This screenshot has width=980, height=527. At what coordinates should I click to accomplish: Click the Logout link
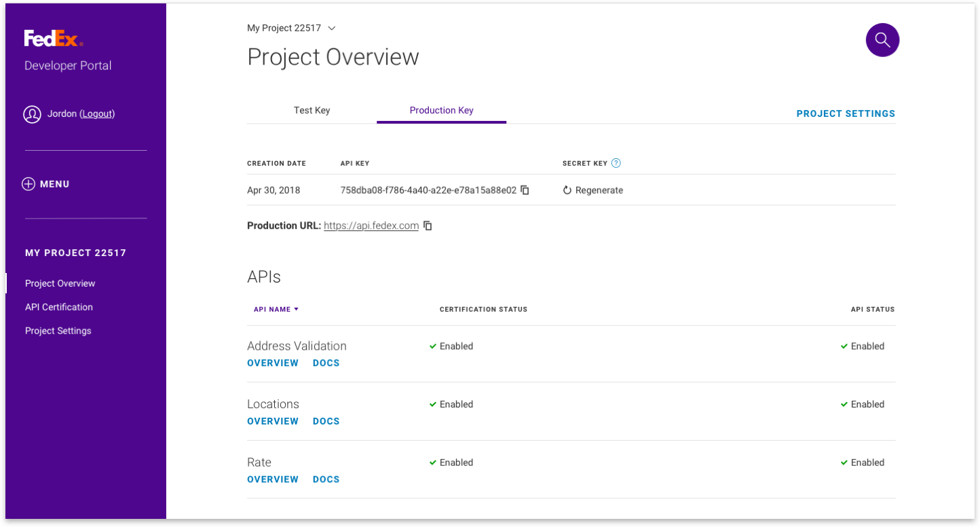(97, 113)
